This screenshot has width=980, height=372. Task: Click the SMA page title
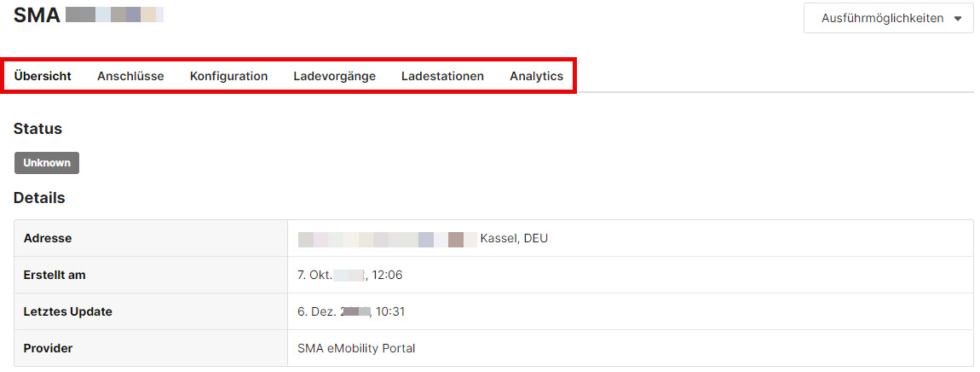(37, 15)
